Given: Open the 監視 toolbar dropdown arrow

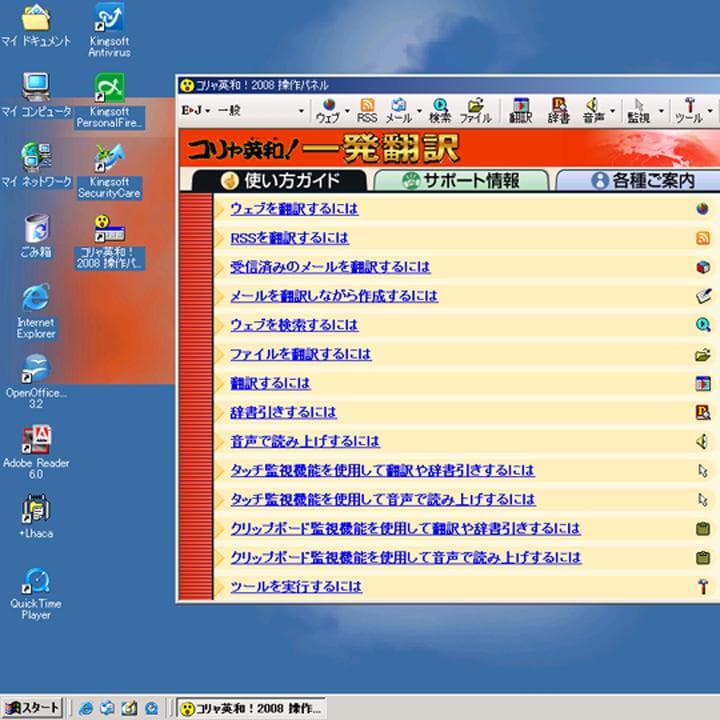Looking at the screenshot, I should pos(661,111).
